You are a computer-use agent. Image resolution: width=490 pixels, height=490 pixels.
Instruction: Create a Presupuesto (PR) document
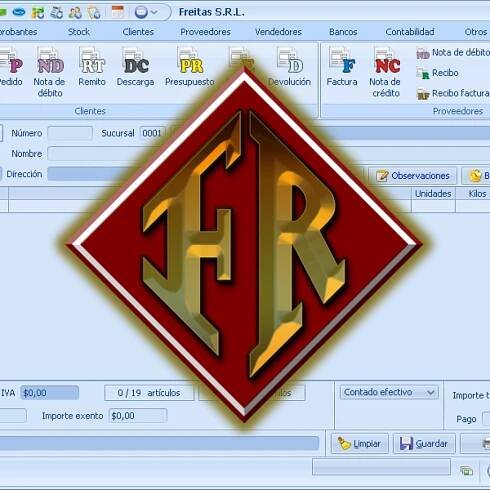point(190,67)
